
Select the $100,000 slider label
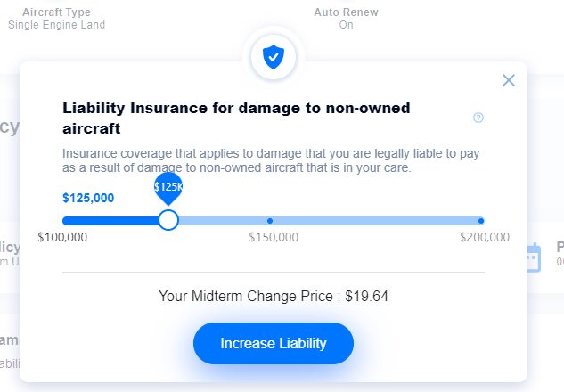62,237
